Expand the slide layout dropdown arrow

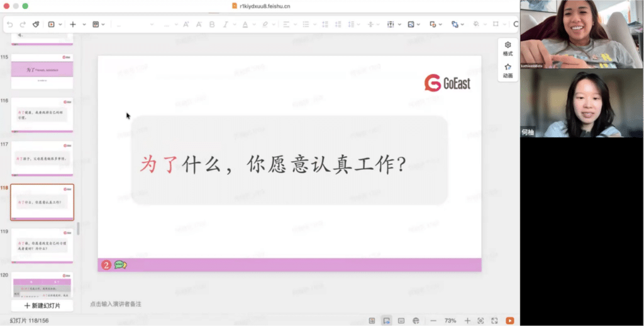tap(103, 25)
